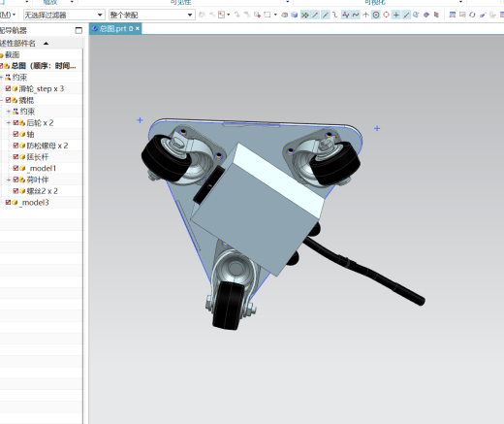The image size is (504, 424).
Task: Toggle the point on curve snap icon
Action: pos(406,15)
